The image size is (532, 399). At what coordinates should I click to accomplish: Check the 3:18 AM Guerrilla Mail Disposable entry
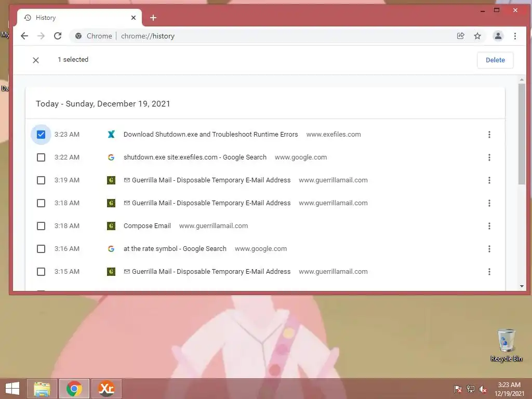[x=41, y=203]
